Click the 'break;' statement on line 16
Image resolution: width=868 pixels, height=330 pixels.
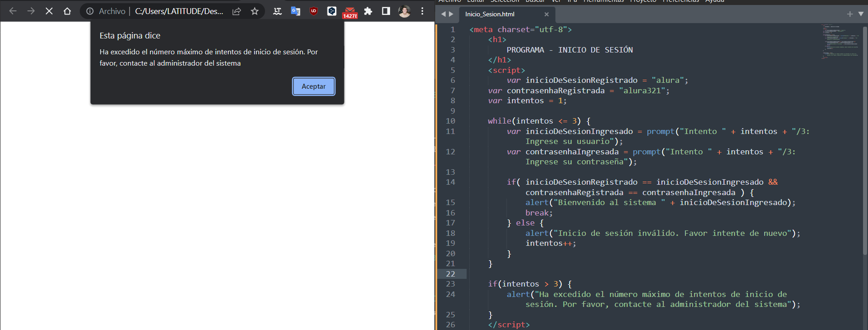pos(539,213)
